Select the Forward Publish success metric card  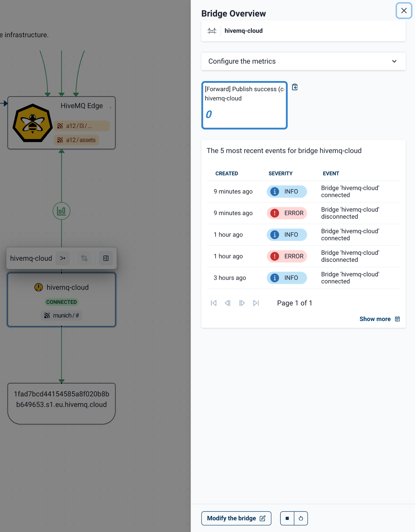pos(244,105)
